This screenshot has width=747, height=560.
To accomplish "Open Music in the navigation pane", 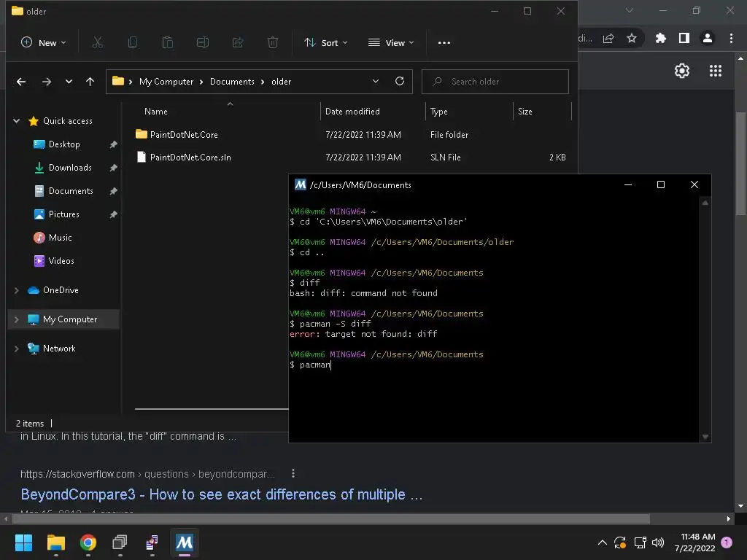I will pyautogui.click(x=60, y=238).
